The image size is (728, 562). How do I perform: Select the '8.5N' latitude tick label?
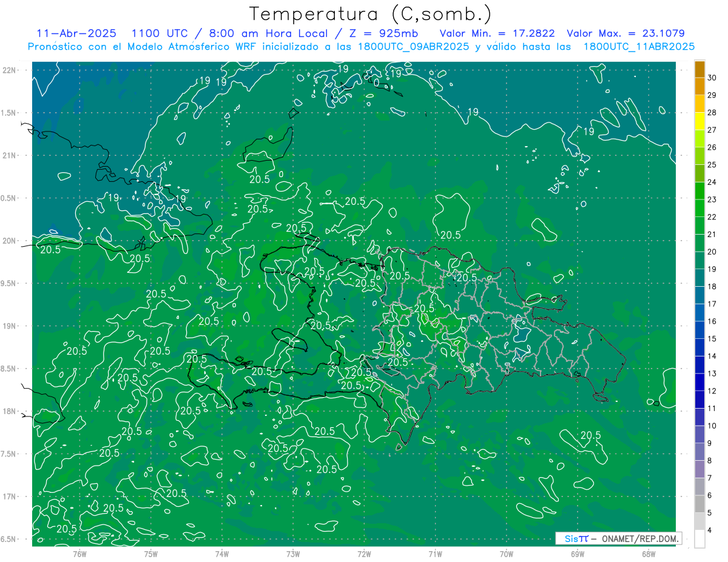9,369
